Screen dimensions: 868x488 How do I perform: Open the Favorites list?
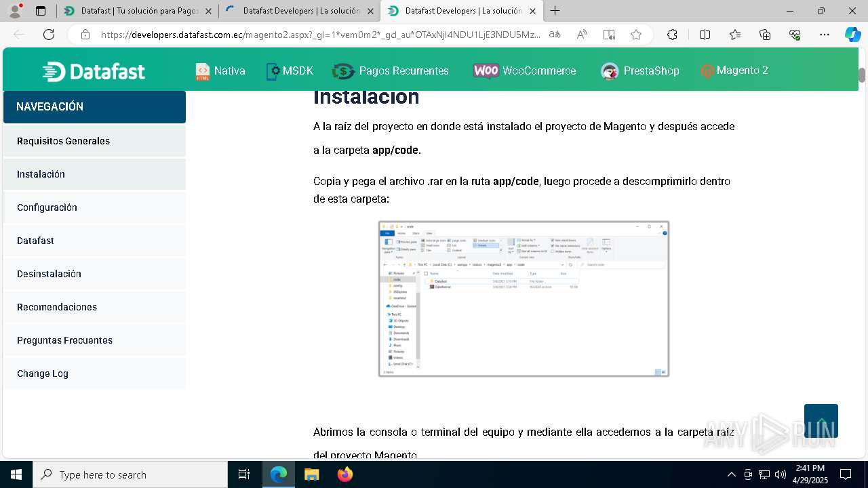735,35
